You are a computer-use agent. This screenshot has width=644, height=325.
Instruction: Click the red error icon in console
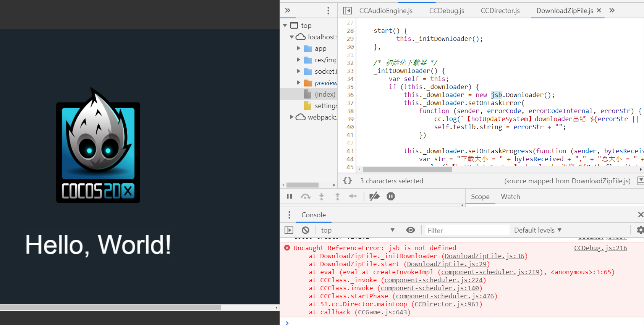(x=287, y=248)
